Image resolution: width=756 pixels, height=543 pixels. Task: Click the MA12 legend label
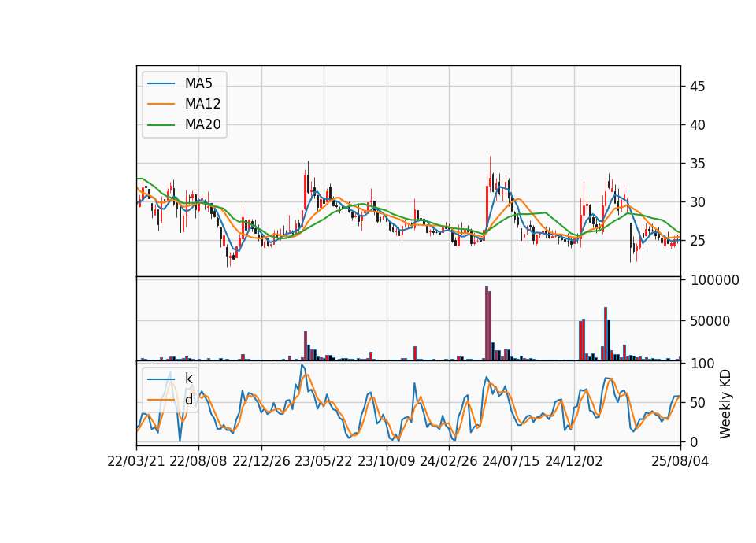point(202,104)
